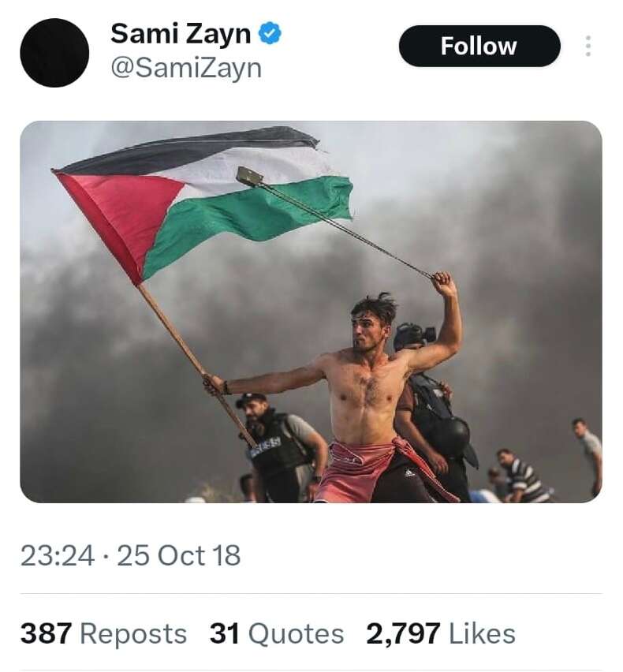Click the blue verified badge
Image resolution: width=623 pixels, height=672 pixels.
[x=271, y=34]
